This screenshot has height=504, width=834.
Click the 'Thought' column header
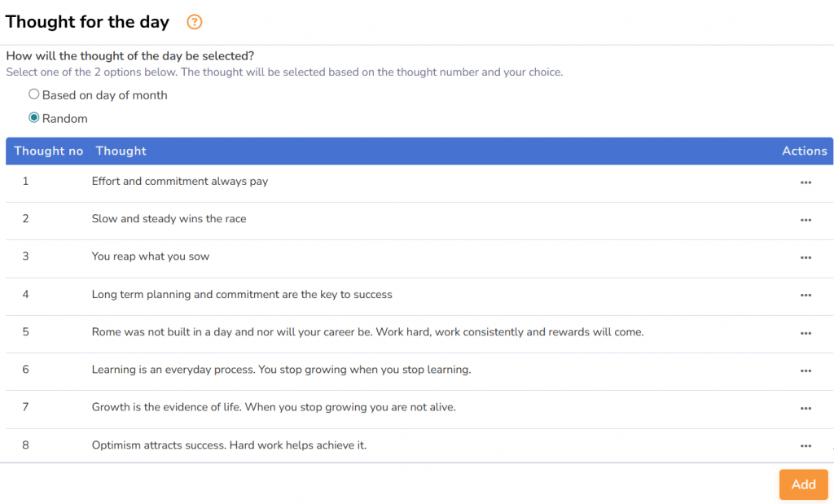tap(121, 151)
